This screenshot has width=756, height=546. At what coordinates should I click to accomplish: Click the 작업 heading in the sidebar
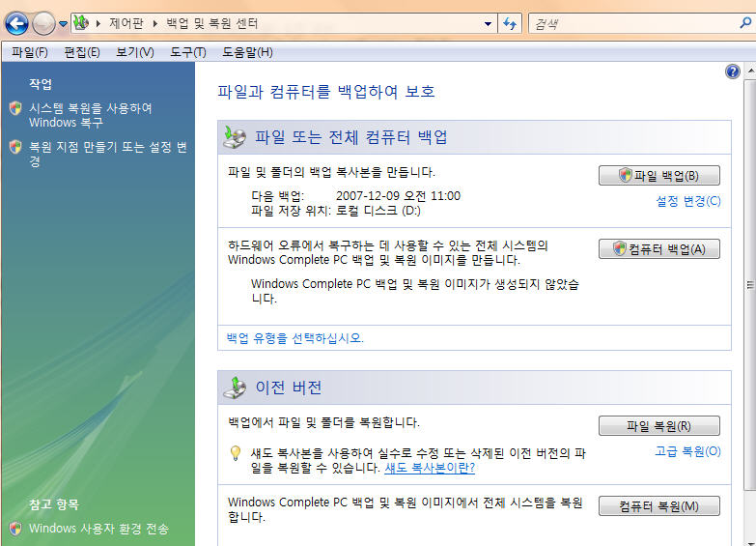(41, 84)
